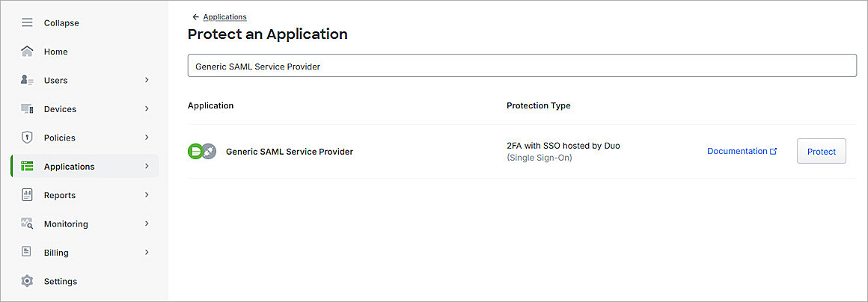Click the Generic SAML application logo icon

[201, 152]
